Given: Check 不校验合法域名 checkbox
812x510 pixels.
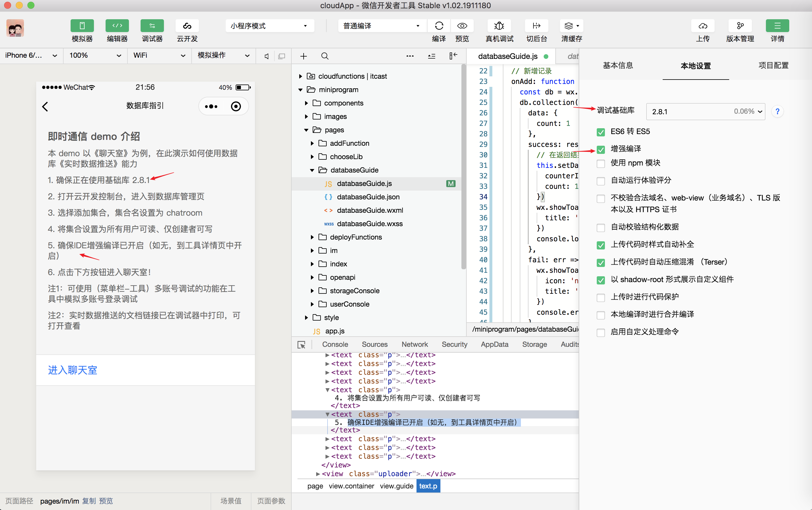Looking at the screenshot, I should (x=601, y=198).
